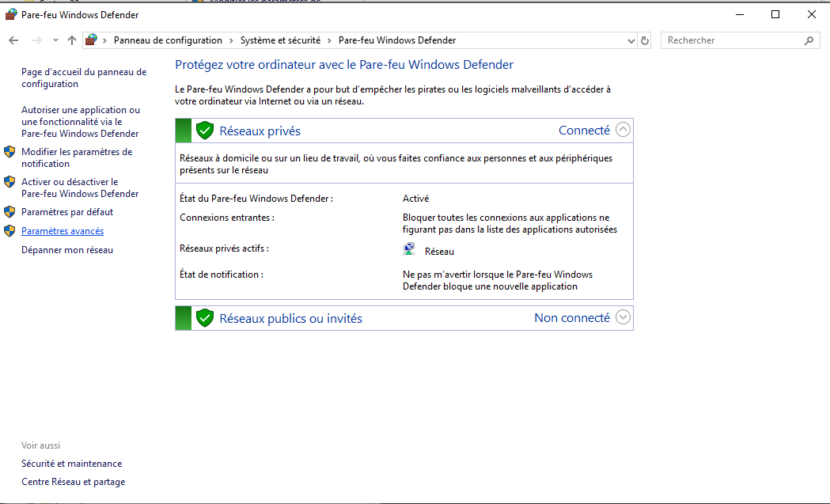Select Système et sécurité in breadcrumb
830x504 pixels.
click(280, 40)
